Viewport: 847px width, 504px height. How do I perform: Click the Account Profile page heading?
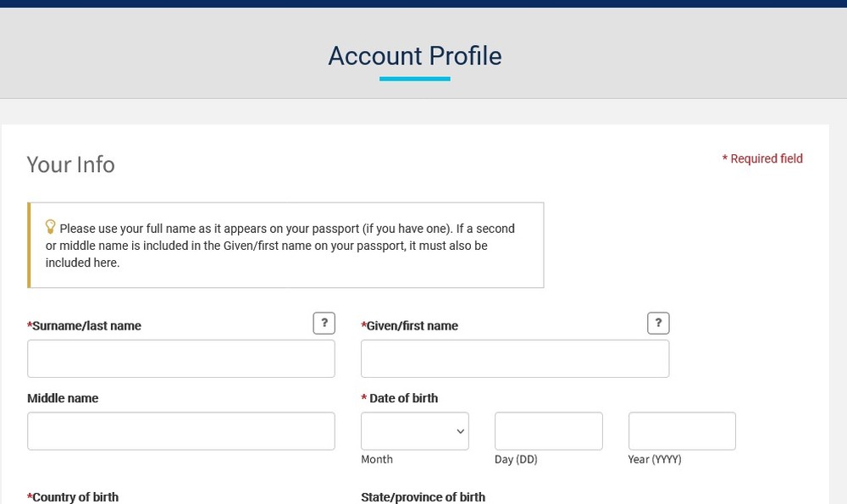pos(415,56)
